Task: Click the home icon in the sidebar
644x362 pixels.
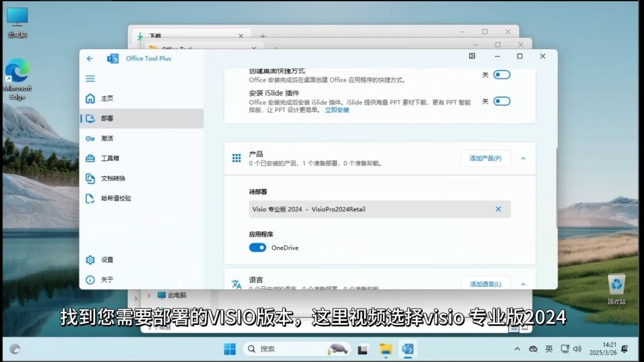Action: coord(91,99)
